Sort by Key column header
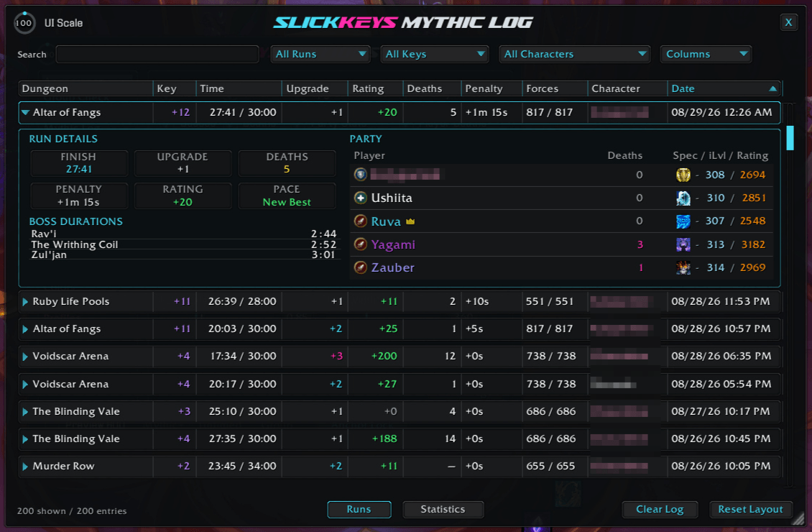The height and width of the screenshot is (532, 812). coord(175,88)
